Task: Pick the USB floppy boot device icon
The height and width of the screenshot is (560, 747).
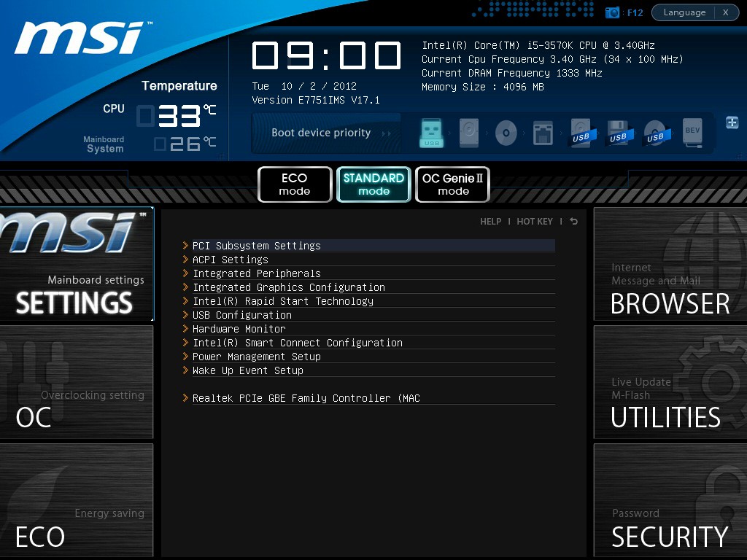Action: 617,133
